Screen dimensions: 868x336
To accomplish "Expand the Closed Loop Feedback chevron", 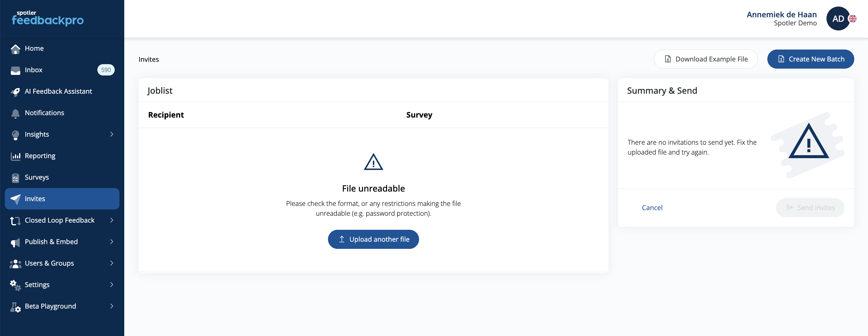I will coord(111,220).
